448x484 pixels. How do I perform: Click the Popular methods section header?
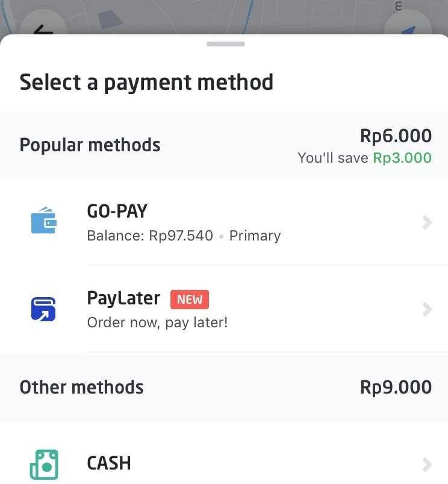point(90,145)
